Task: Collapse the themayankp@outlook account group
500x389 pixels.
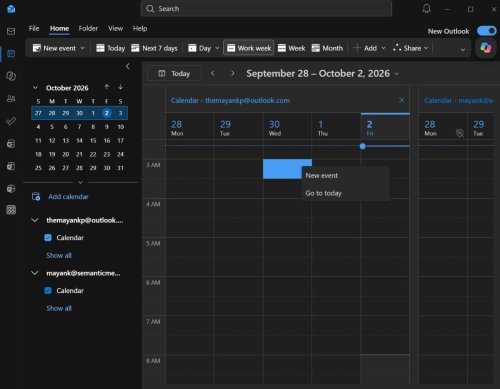Action: (x=35, y=220)
